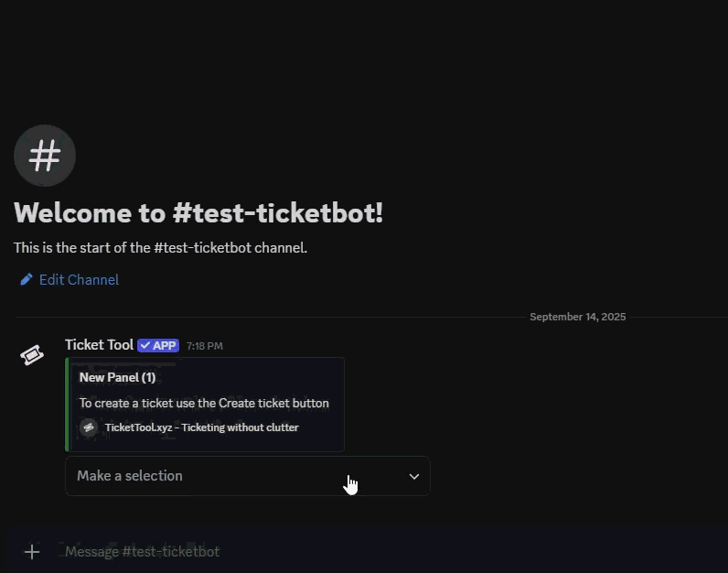Click the TicketTool.xyz footer logo icon
Screen dimensions: 728x573
point(89,427)
